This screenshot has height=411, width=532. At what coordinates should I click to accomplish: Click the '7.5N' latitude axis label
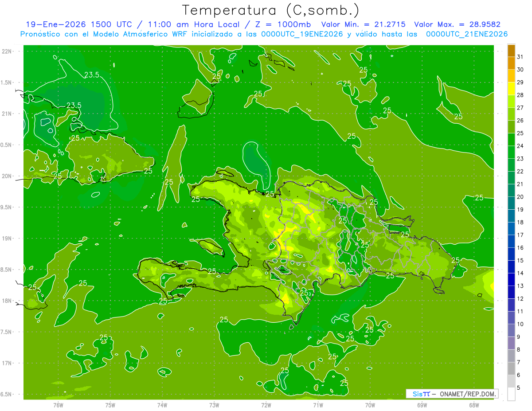click(x=7, y=332)
